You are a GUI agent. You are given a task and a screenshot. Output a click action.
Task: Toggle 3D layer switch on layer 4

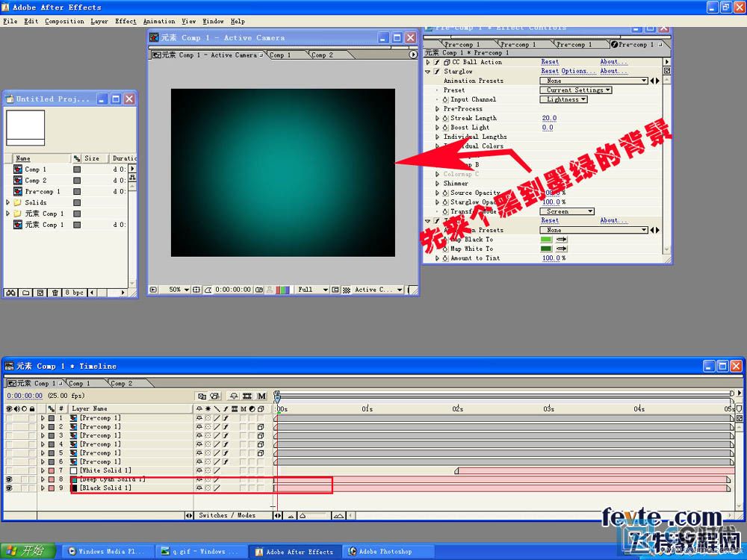(x=261, y=444)
